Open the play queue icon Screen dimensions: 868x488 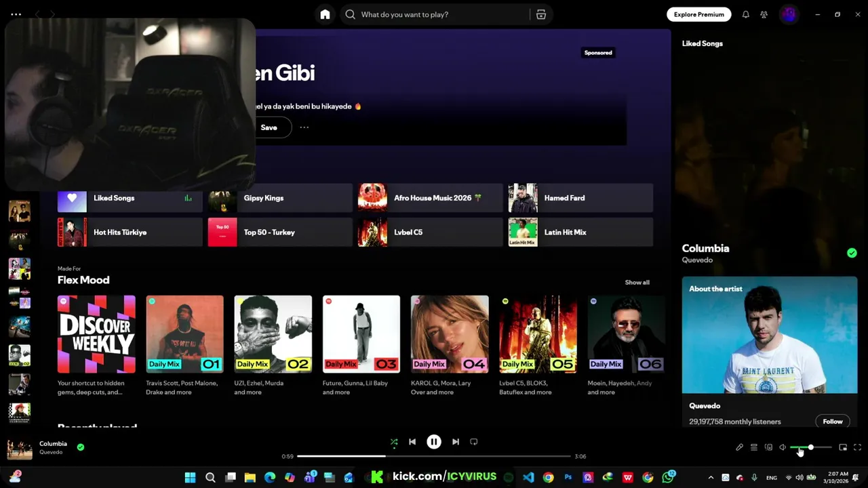(x=753, y=447)
